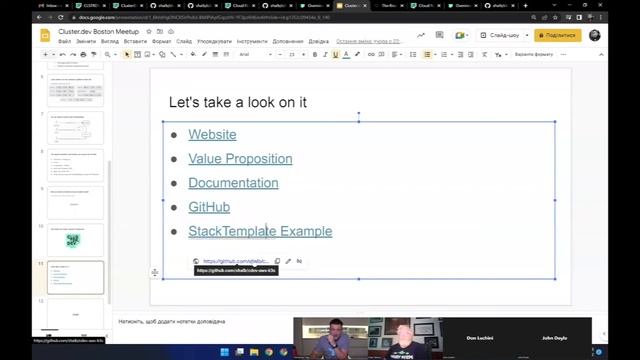This screenshot has height=360, width=640.
Task: Toggle underline formatting
Action: (x=336, y=54)
